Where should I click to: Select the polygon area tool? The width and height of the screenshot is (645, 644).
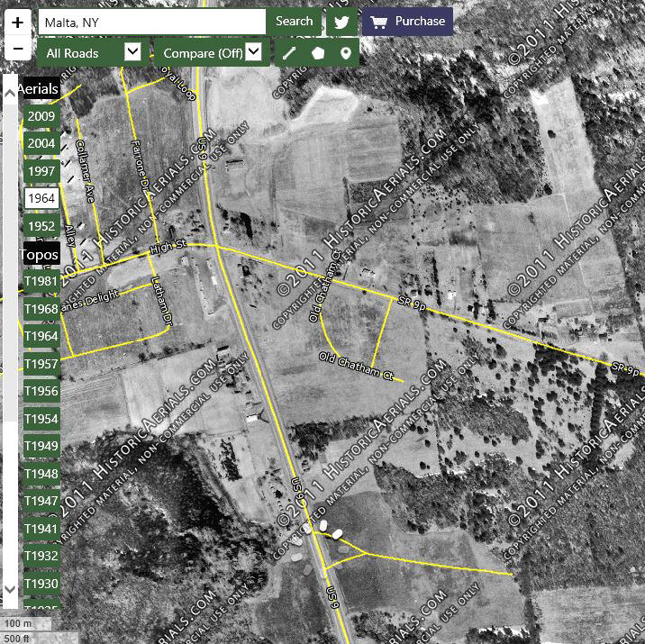[x=318, y=53]
